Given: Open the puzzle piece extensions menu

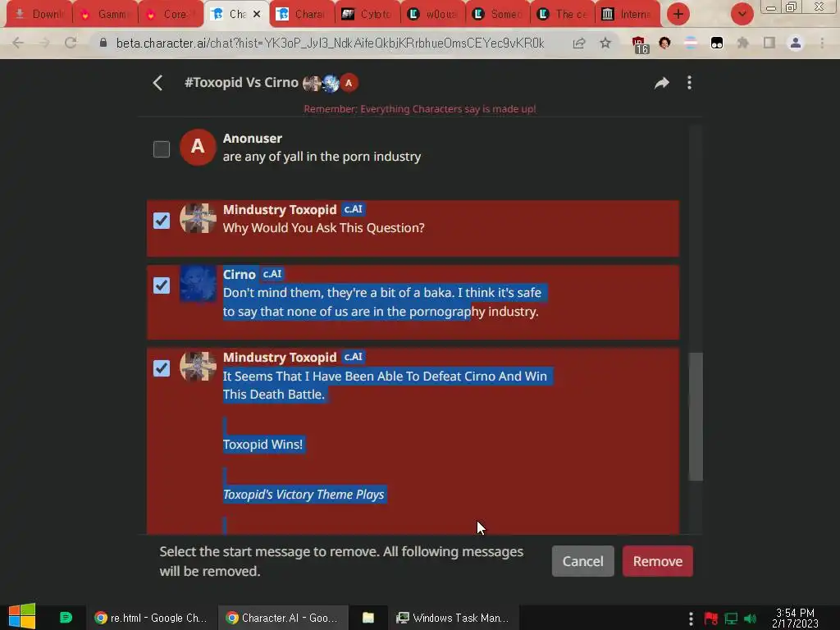Looking at the screenshot, I should [x=742, y=43].
